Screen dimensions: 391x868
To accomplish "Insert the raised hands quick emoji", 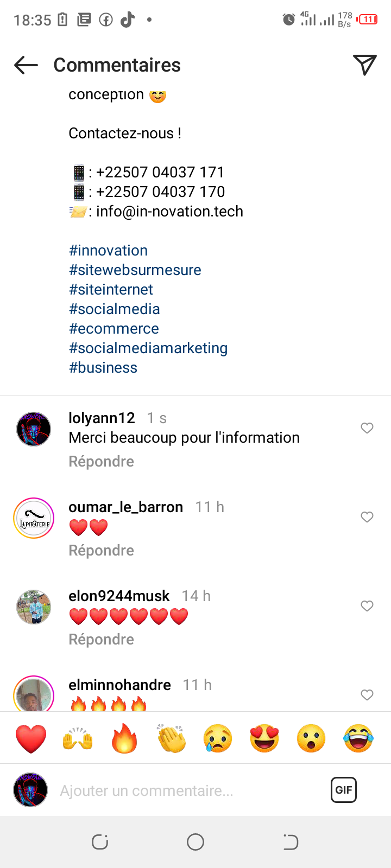I will [78, 738].
